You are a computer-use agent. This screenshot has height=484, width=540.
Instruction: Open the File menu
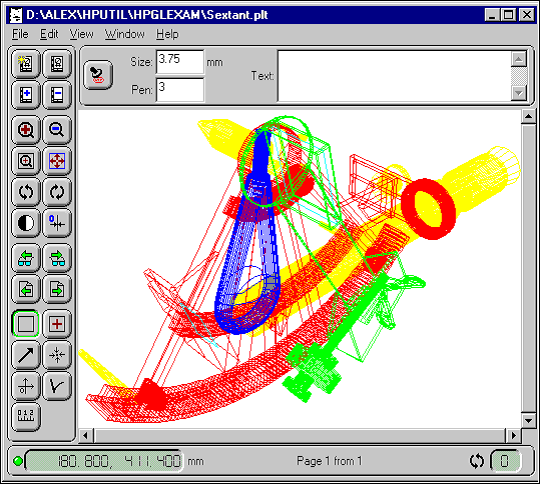point(20,34)
